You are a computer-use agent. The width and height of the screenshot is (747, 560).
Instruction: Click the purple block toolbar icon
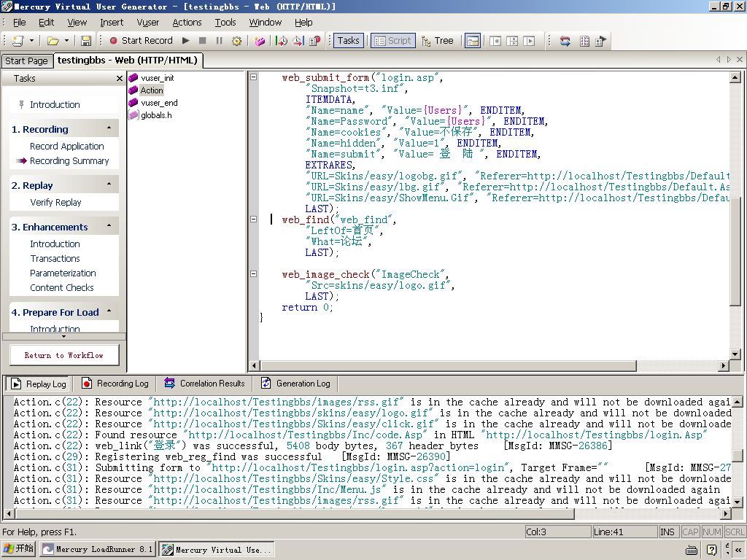(259, 41)
